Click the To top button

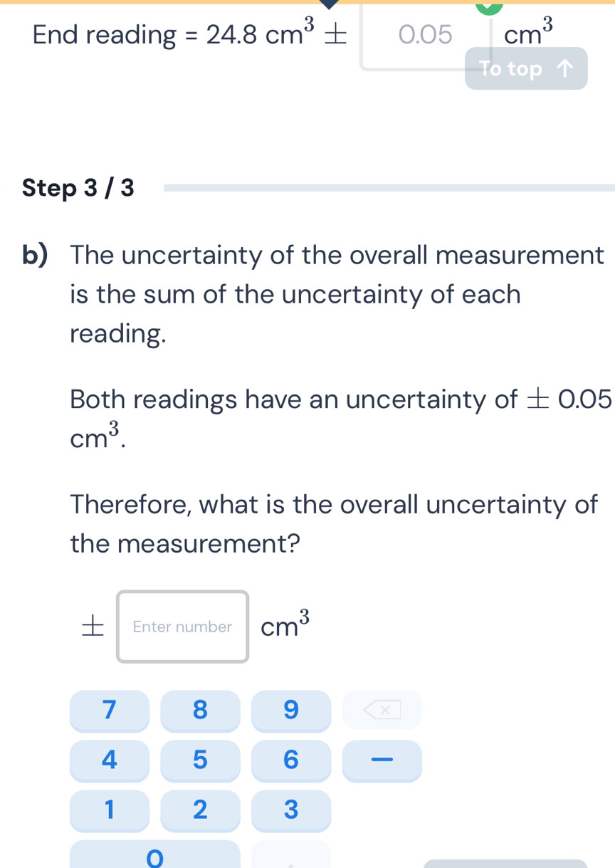point(526,69)
